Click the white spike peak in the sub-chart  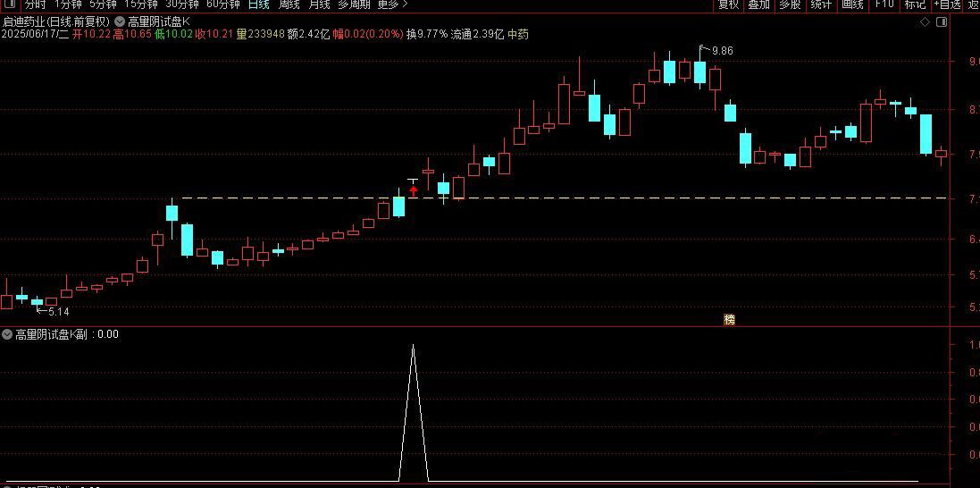click(x=413, y=345)
